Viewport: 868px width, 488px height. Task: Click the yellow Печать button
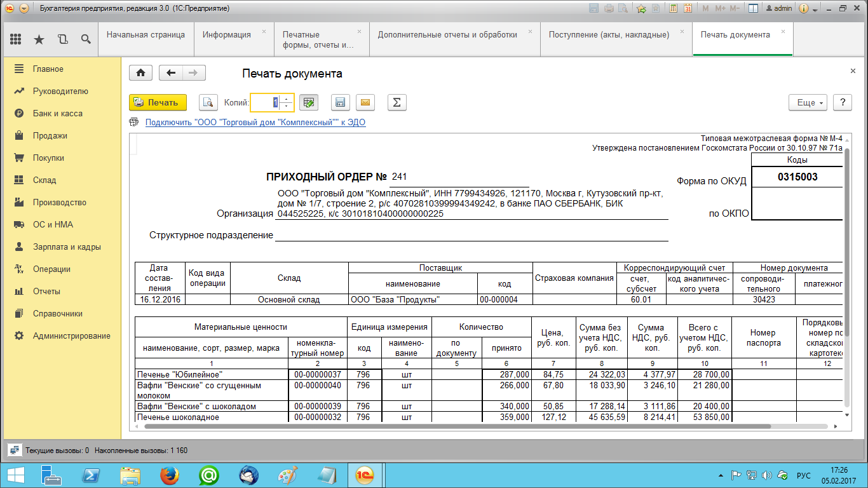click(158, 102)
